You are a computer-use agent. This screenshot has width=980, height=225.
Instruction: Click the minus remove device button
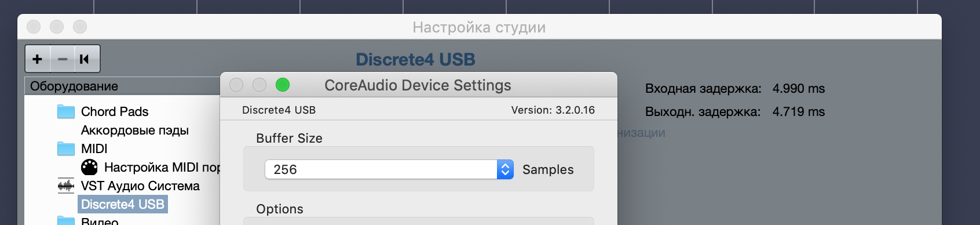click(x=63, y=59)
